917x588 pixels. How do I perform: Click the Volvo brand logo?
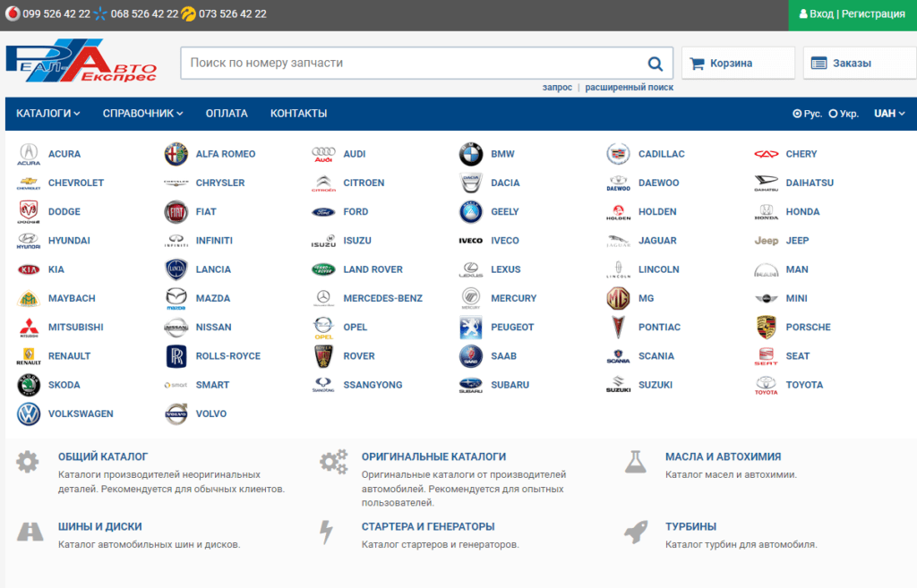tap(176, 413)
